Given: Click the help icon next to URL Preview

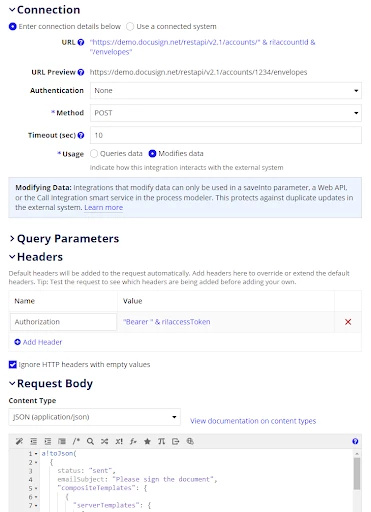Looking at the screenshot, I should [81, 72].
